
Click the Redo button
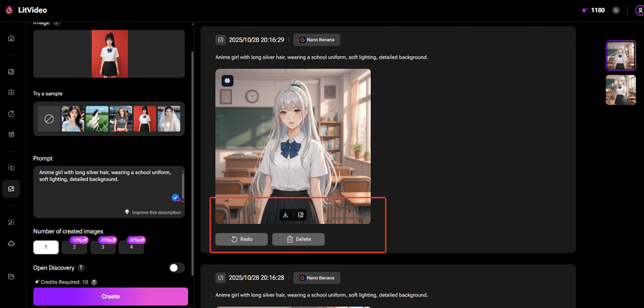[x=241, y=239]
